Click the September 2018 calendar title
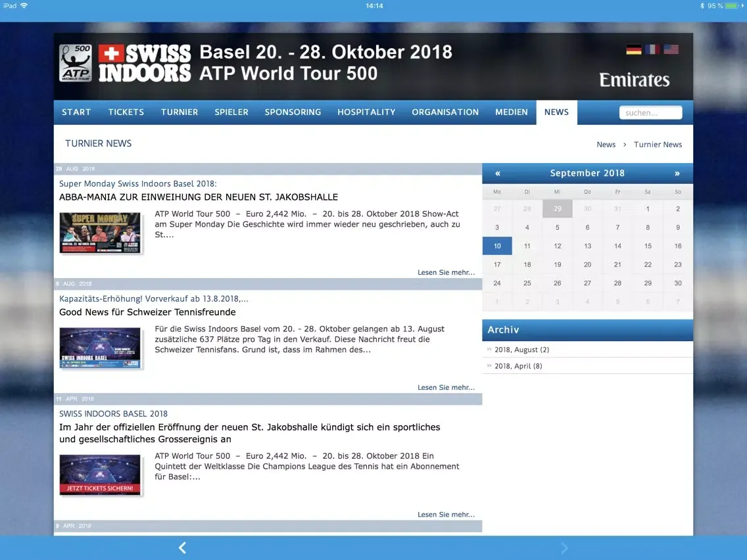The width and height of the screenshot is (747, 560). click(587, 174)
